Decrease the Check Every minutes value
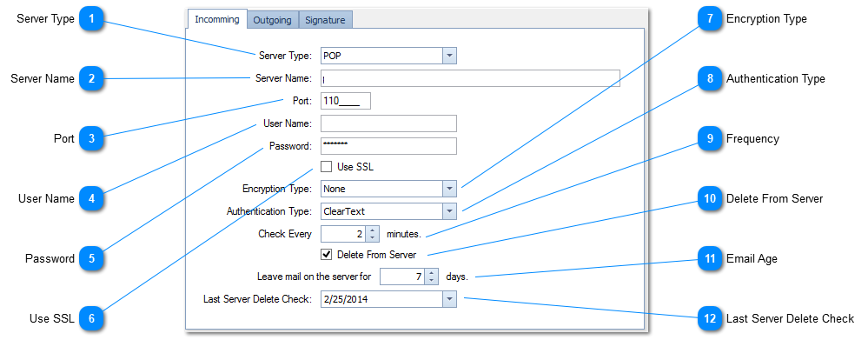Screen dimensions: 868x340 coord(373,237)
